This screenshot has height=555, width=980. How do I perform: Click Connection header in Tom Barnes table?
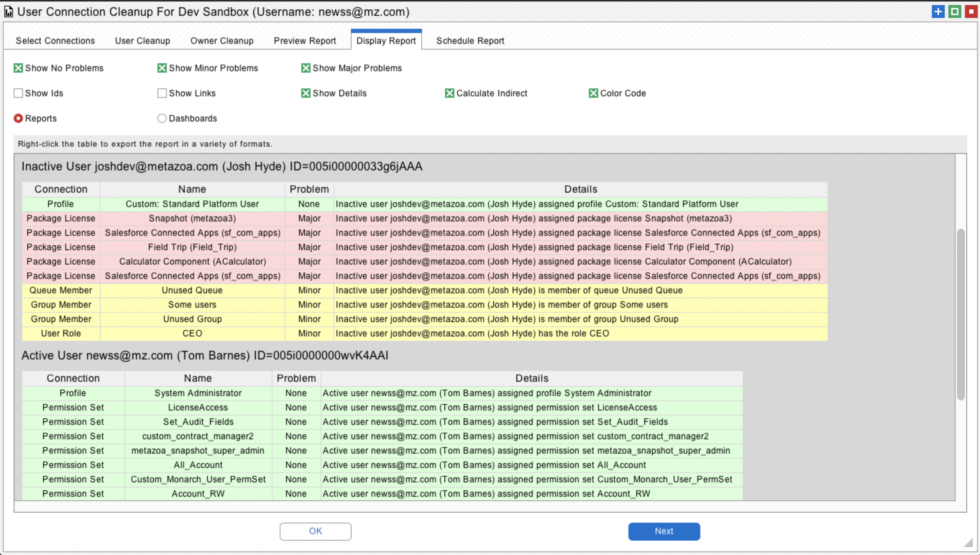[x=73, y=378]
